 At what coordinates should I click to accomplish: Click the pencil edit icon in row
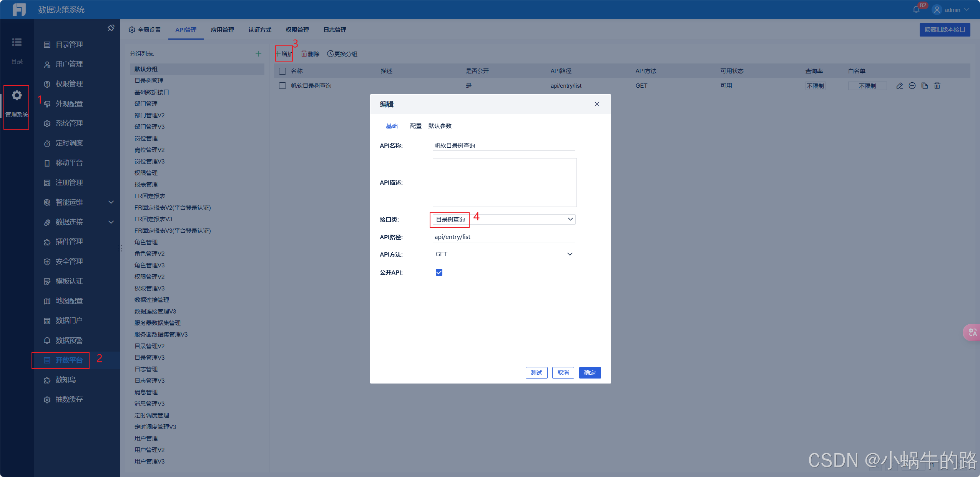pyautogui.click(x=900, y=86)
